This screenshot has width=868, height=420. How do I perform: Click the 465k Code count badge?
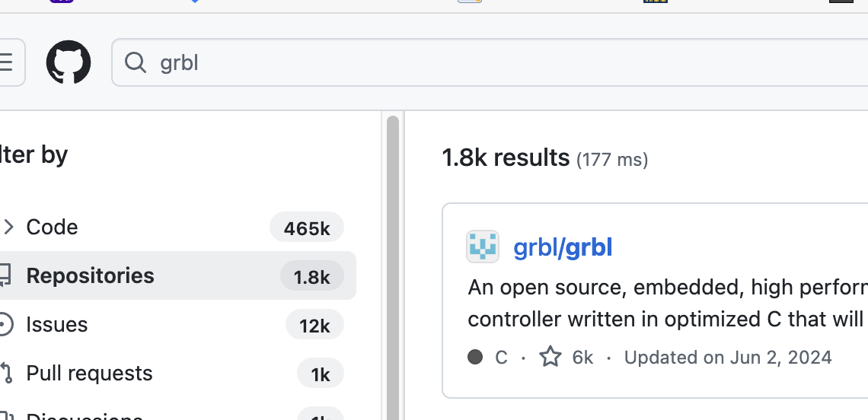pos(307,228)
